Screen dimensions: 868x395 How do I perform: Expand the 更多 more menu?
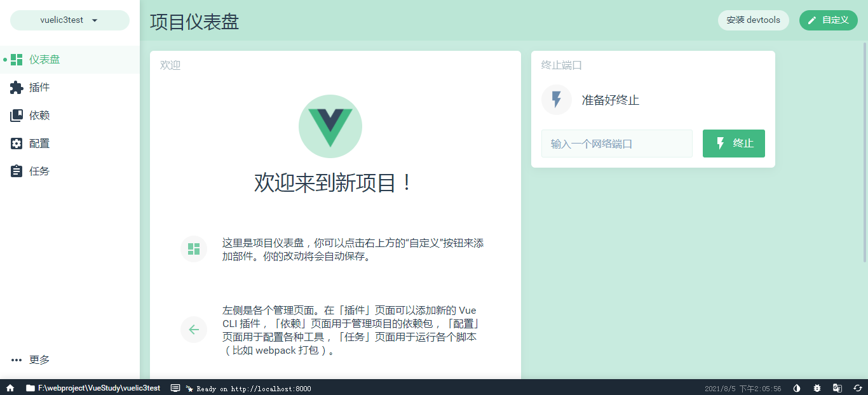(x=31, y=359)
